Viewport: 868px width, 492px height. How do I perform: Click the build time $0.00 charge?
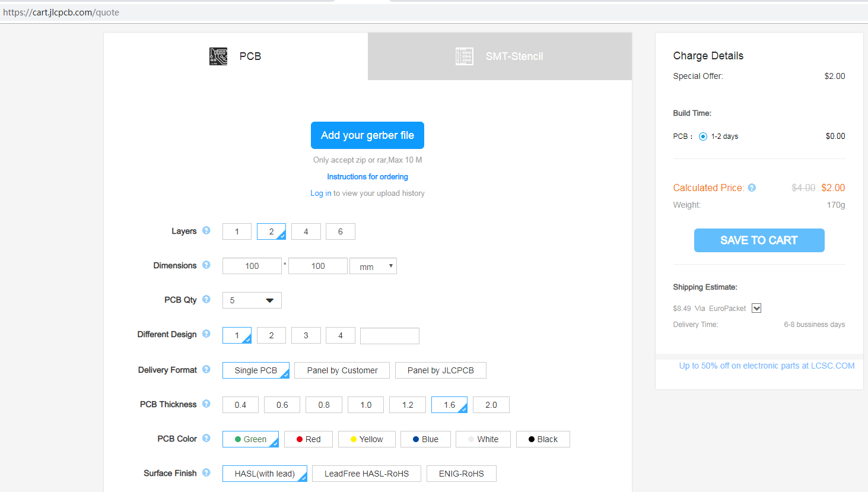835,137
